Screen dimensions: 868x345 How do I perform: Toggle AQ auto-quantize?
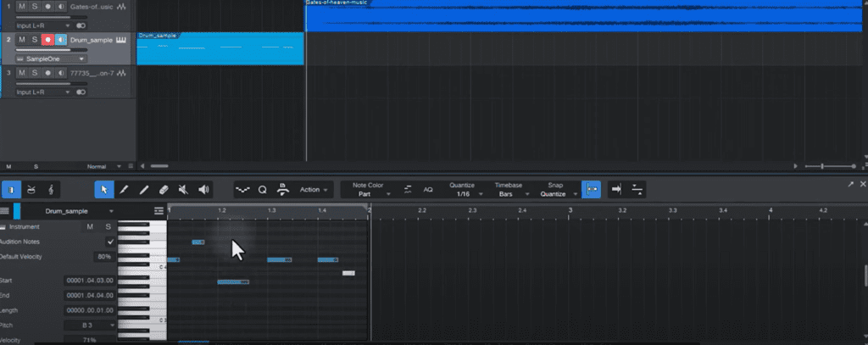428,190
